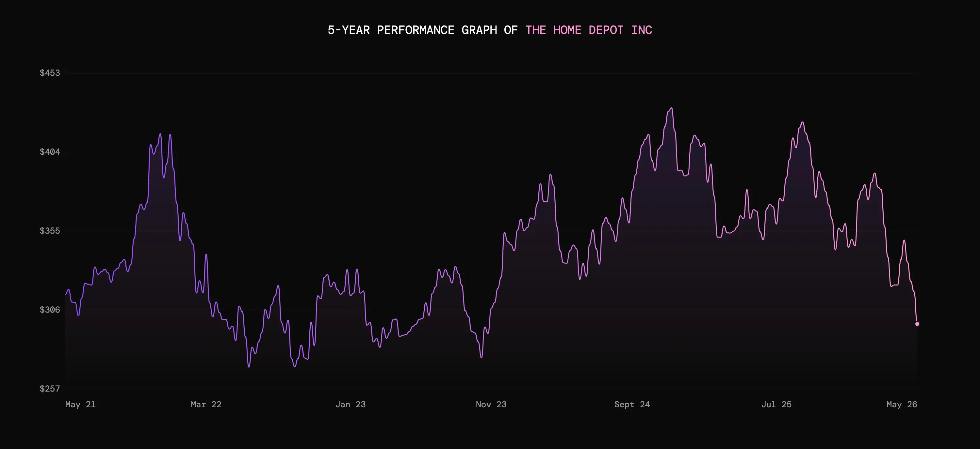Screen dimensions: 980x449
Task: Click the $453 y-axis label
Action: click(x=50, y=73)
